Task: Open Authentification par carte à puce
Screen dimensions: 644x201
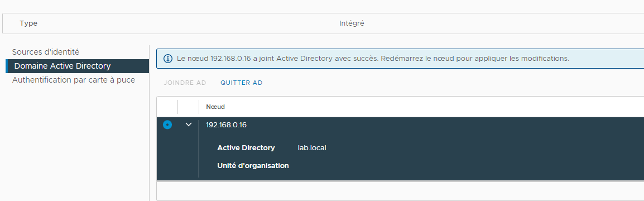Action: 74,80
